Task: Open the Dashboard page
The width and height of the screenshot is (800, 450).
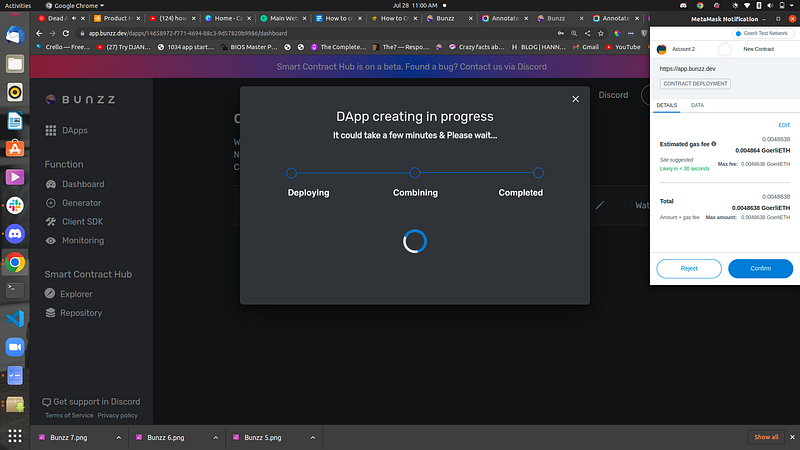Action: 74,184
